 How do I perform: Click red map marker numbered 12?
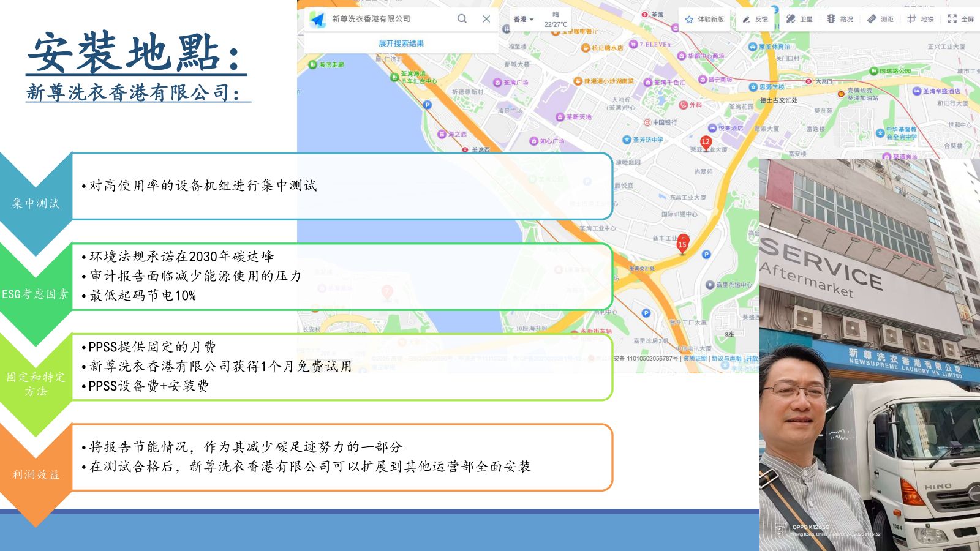pyautogui.click(x=706, y=143)
